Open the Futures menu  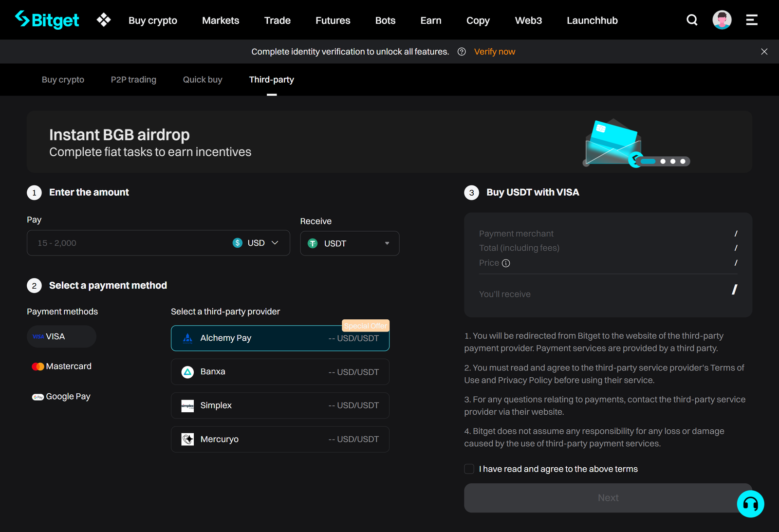[333, 20]
